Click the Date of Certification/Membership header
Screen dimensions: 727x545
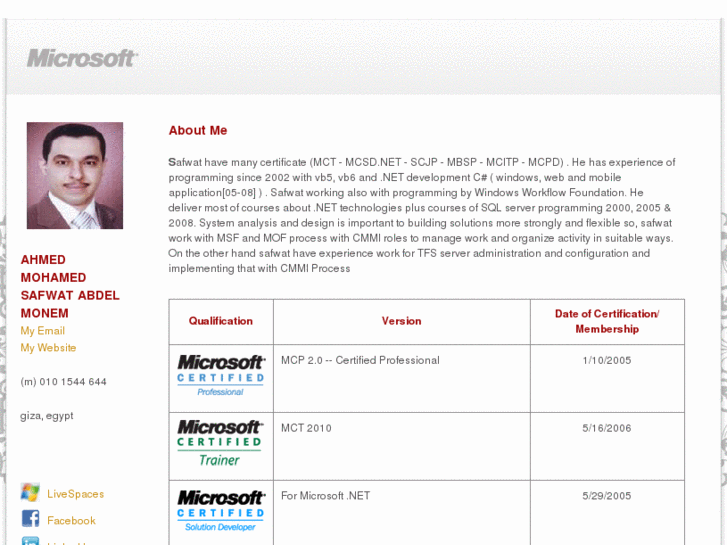(607, 321)
